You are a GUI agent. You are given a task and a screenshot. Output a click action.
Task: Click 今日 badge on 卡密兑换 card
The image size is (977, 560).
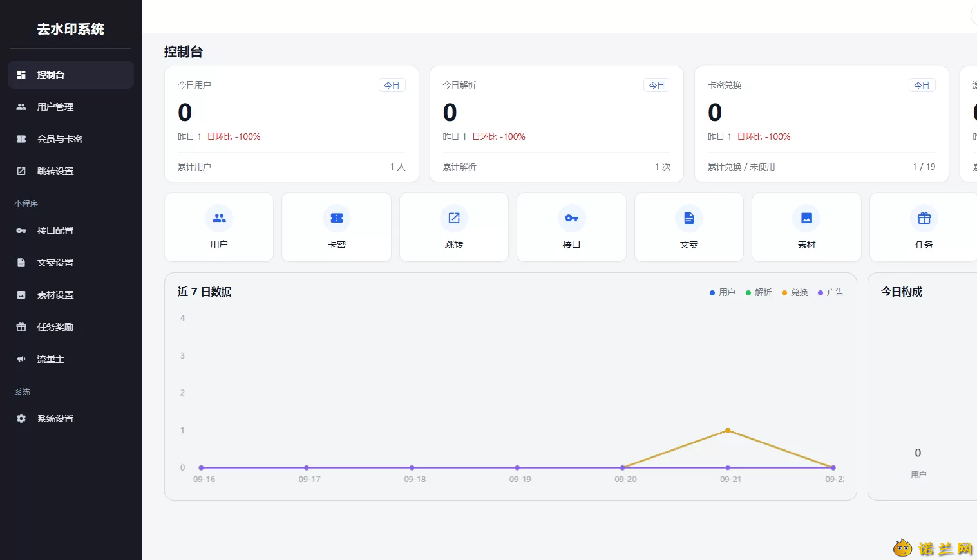tap(922, 85)
